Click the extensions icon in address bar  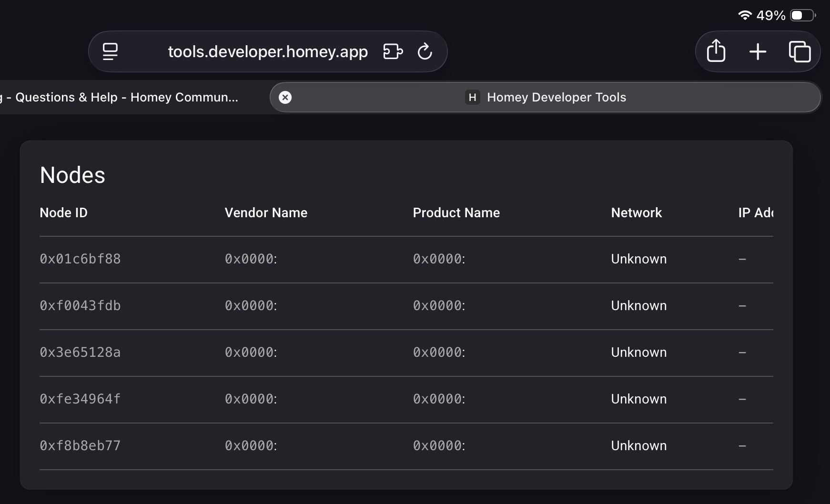coord(393,51)
